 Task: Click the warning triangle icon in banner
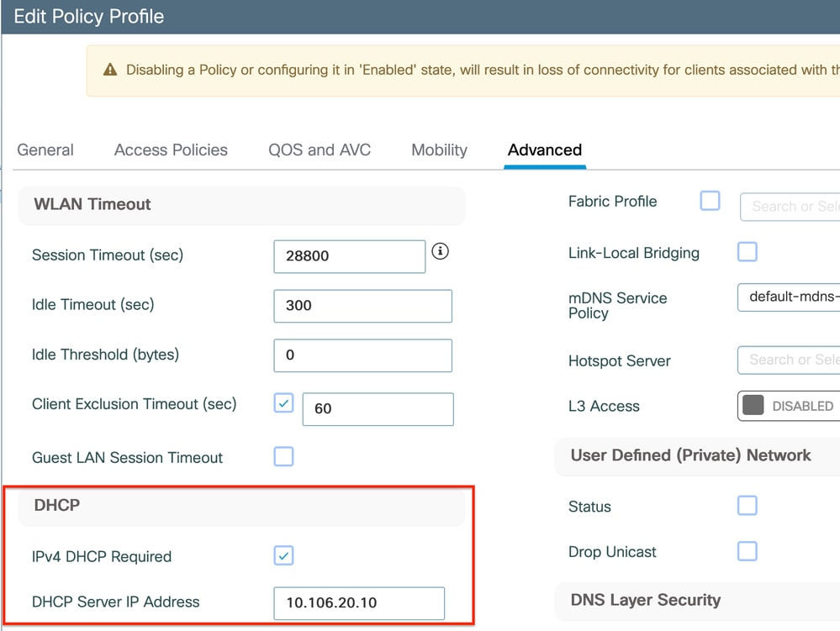pos(110,70)
